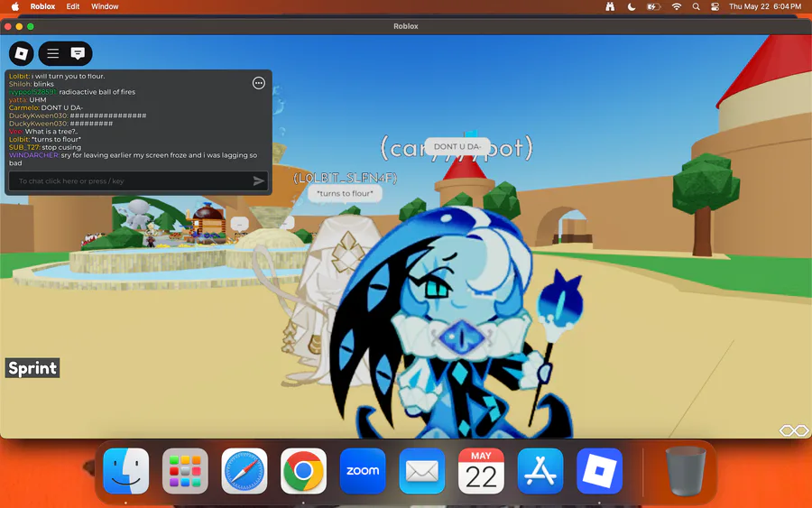Open the Window menu
This screenshot has height=508, width=812.
tap(105, 6)
